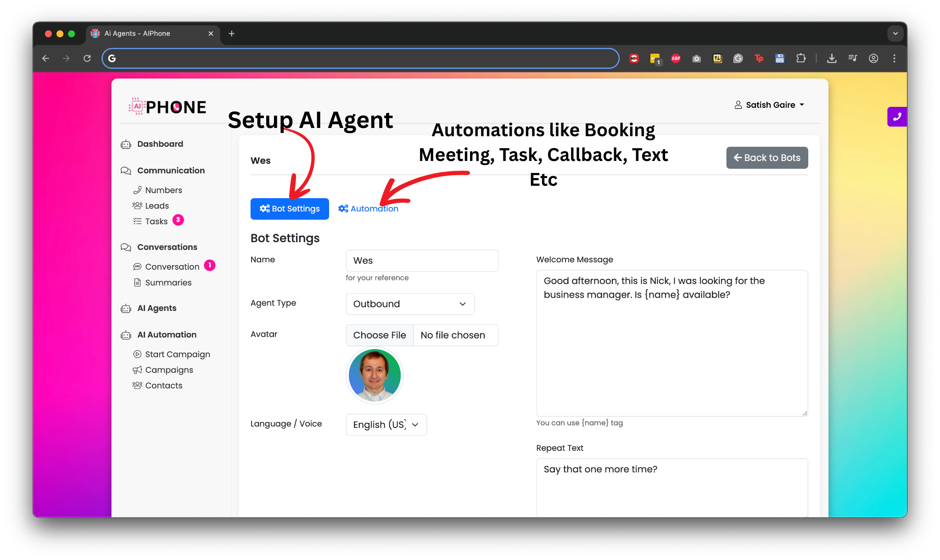Click the first red extension icon in toolbar

coord(634,58)
